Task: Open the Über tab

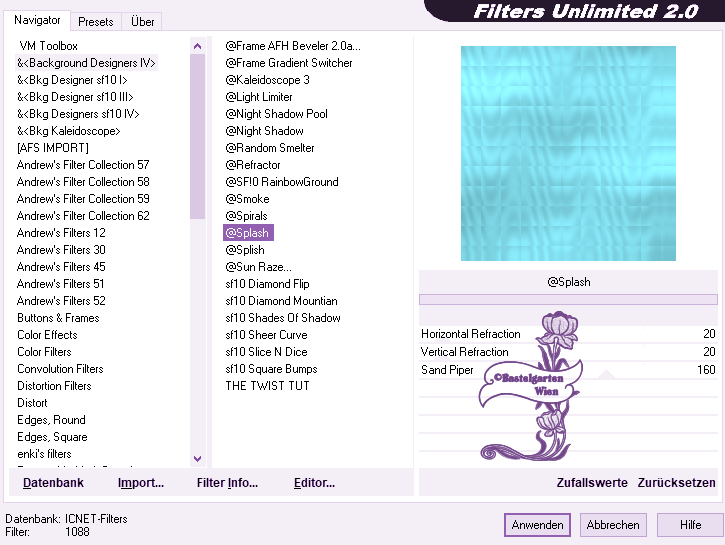Action: [x=142, y=22]
